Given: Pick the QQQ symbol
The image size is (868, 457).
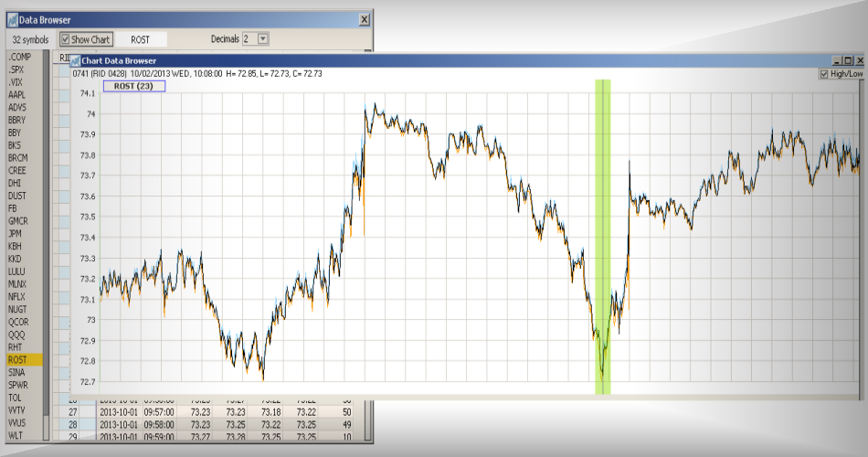Looking at the screenshot, I should point(16,335).
